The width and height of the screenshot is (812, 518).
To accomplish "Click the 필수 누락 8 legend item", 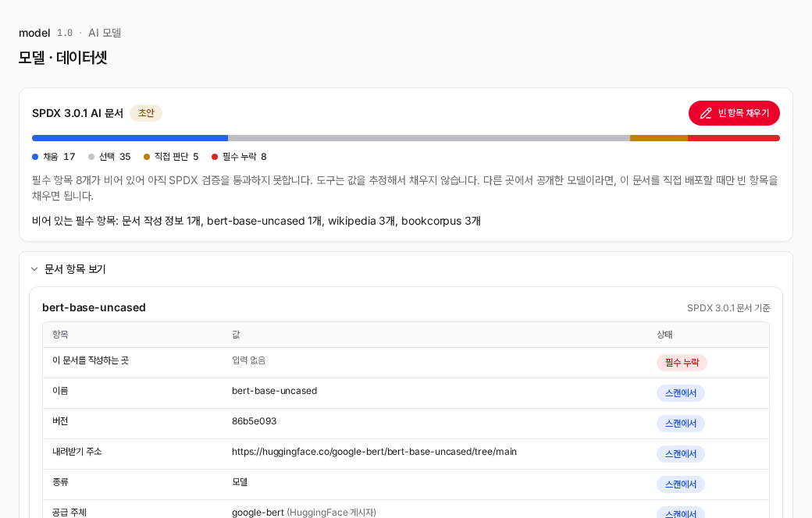I will (239, 157).
